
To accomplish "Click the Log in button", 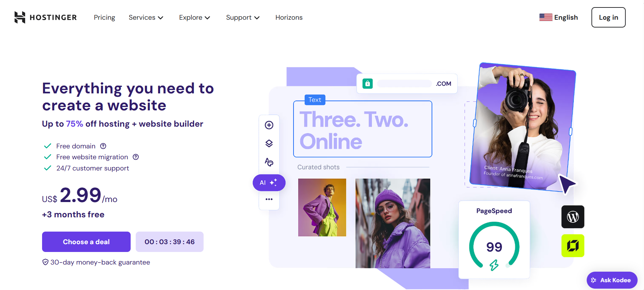I will click(608, 17).
